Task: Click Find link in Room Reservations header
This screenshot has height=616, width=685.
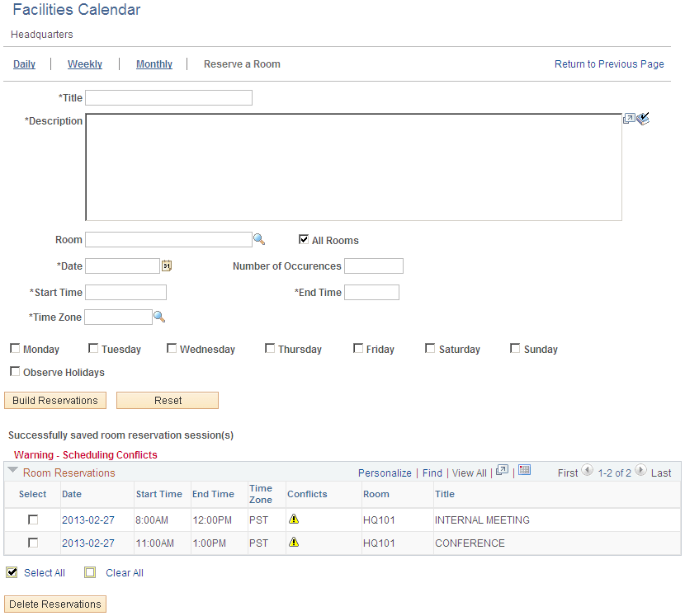Action: tap(432, 473)
